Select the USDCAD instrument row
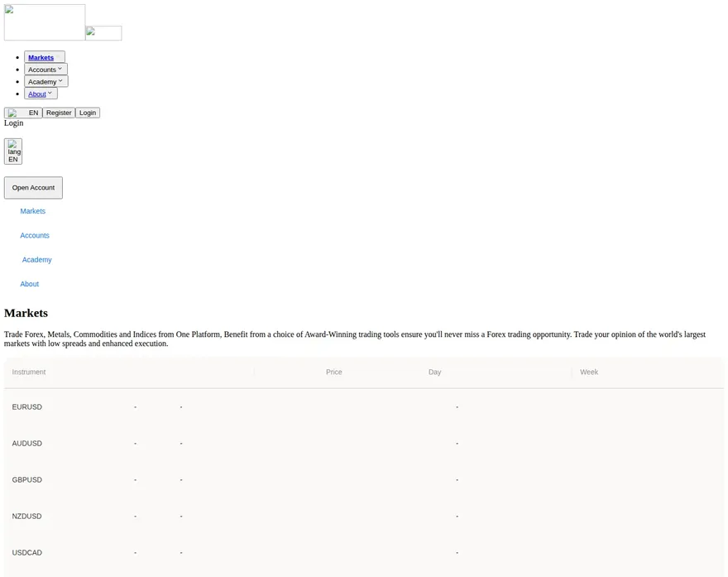The width and height of the screenshot is (728, 577). [364, 552]
